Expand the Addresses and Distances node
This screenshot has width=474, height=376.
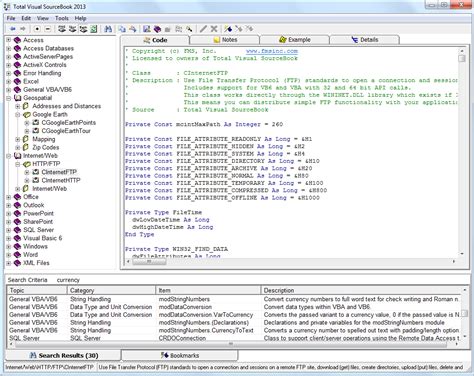(x=18, y=106)
